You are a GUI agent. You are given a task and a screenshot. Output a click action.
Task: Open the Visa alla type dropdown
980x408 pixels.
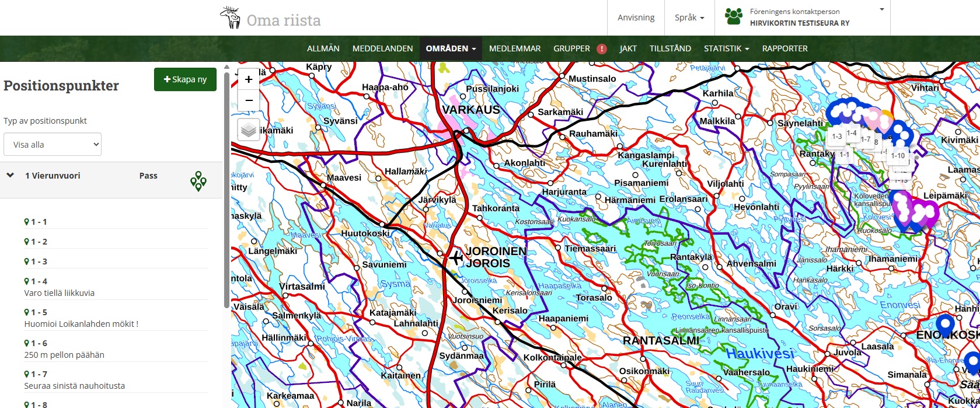click(53, 145)
